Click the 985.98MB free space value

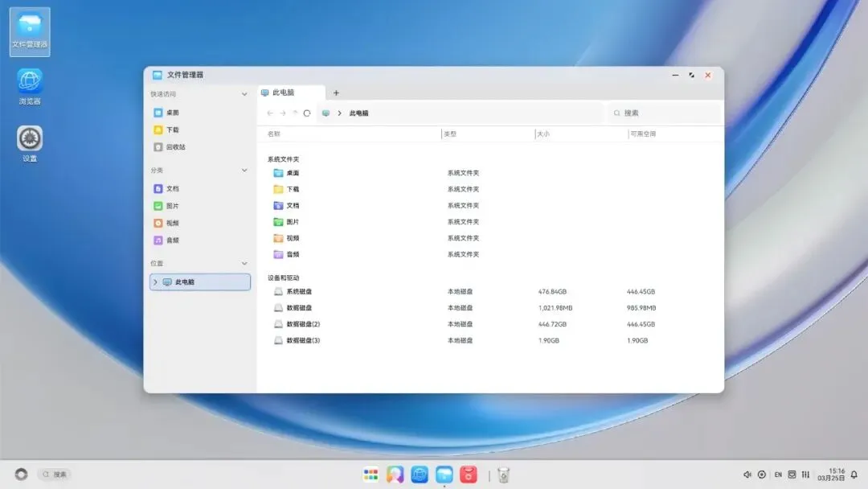(x=641, y=308)
